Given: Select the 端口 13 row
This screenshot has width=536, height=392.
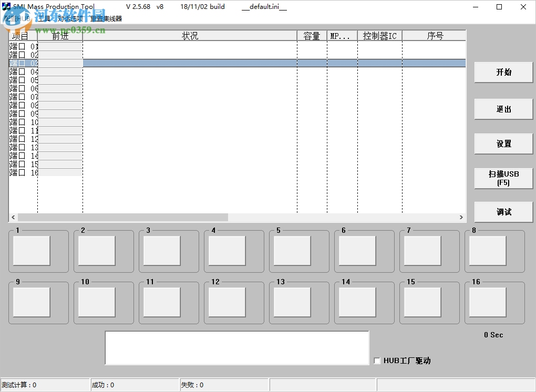Looking at the screenshot, I should (x=237, y=147).
